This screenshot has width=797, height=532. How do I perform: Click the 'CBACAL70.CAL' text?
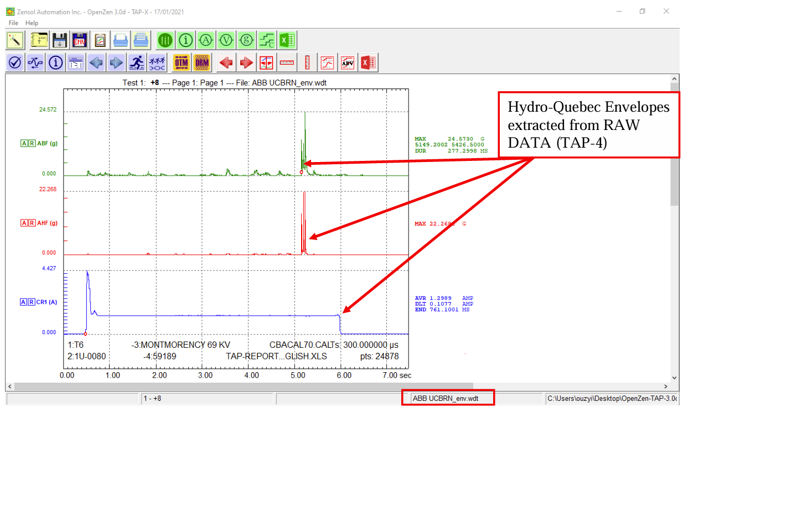click(300, 345)
